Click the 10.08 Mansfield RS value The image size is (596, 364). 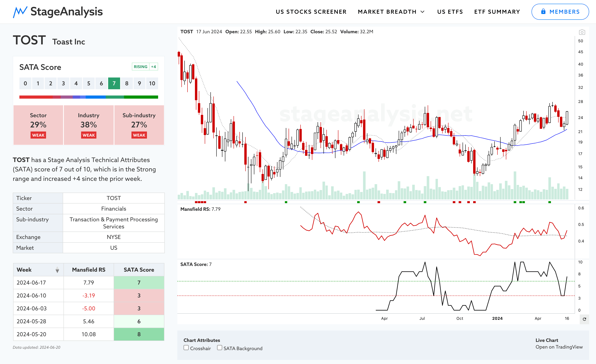click(89, 334)
